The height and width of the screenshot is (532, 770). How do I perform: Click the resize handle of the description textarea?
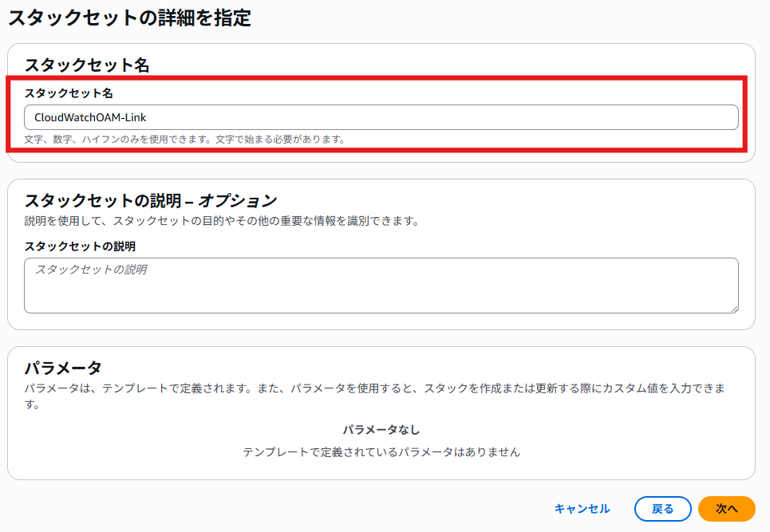pyautogui.click(x=733, y=308)
